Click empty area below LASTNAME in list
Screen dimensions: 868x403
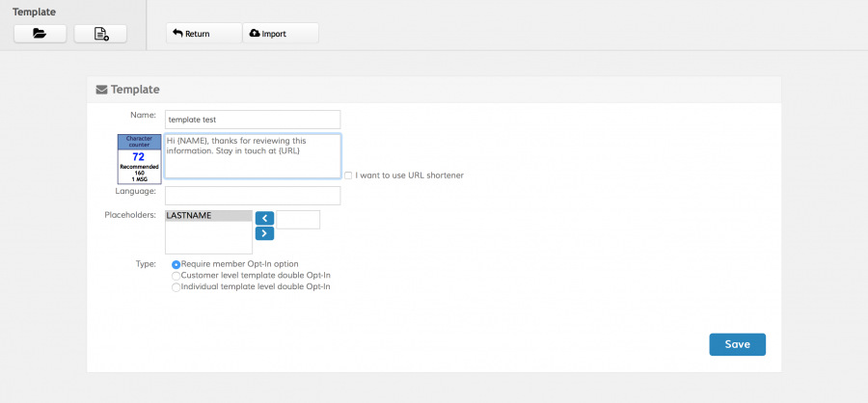pos(208,239)
